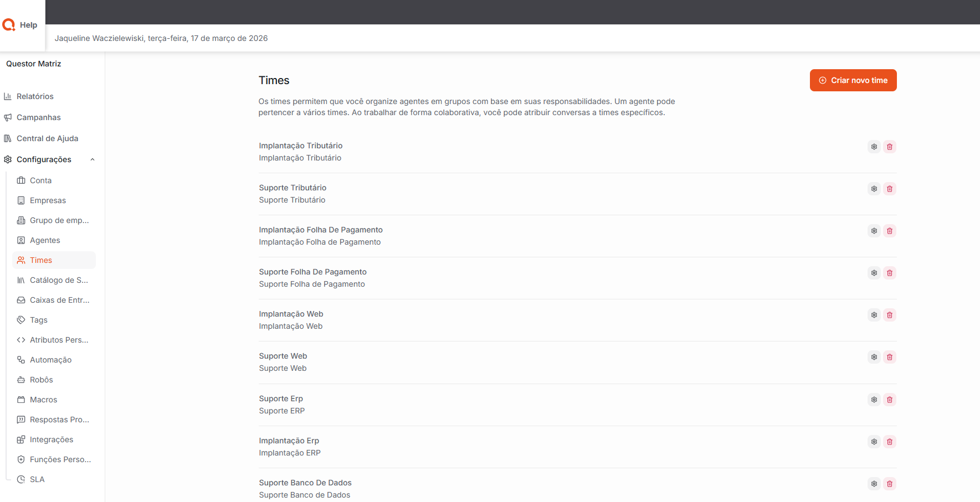This screenshot has width=980, height=502.
Task: Click the Criar novo time button
Action: click(x=853, y=80)
